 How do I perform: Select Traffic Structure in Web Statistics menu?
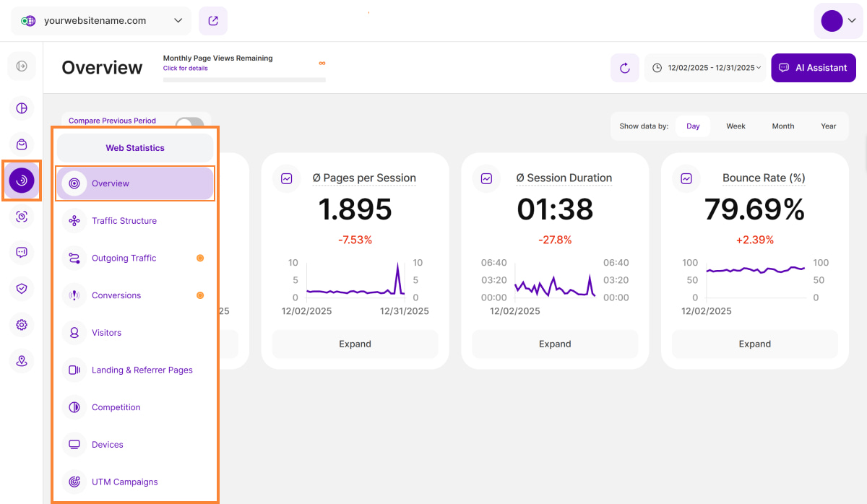click(124, 221)
